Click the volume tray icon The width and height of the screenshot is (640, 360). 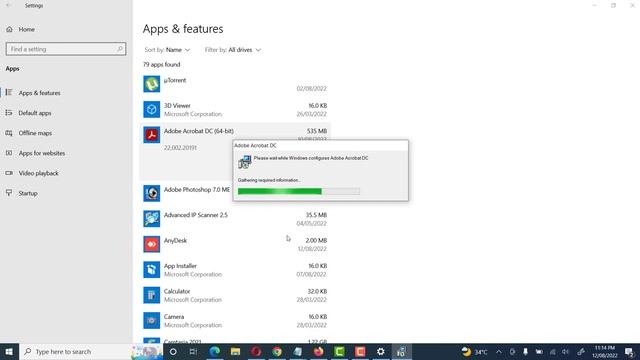pos(565,351)
